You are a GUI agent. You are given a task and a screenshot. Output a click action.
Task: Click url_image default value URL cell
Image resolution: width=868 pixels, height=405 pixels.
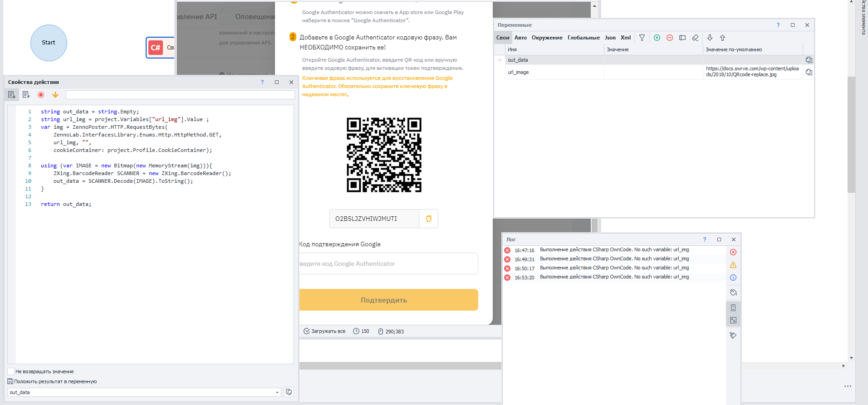point(753,72)
